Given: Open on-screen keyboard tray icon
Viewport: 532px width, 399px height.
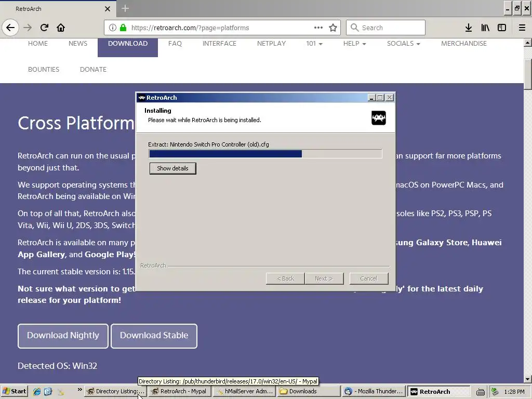Looking at the screenshot, I should point(481,392).
